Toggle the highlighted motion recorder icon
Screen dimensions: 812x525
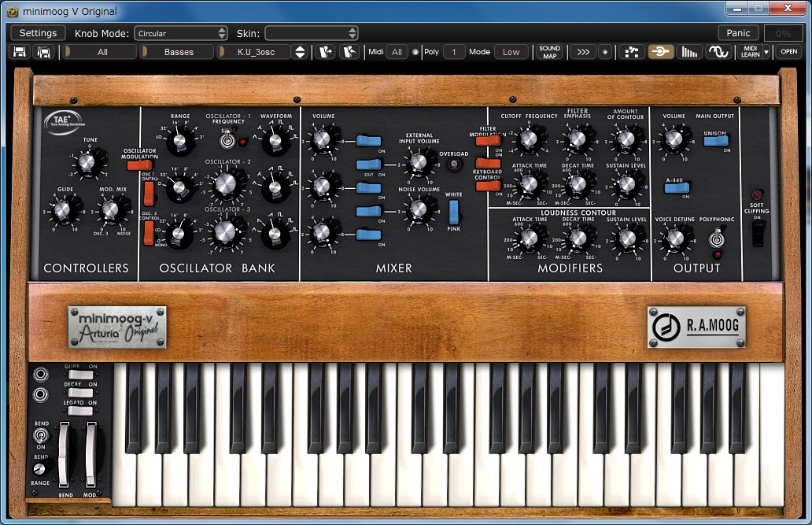point(661,52)
